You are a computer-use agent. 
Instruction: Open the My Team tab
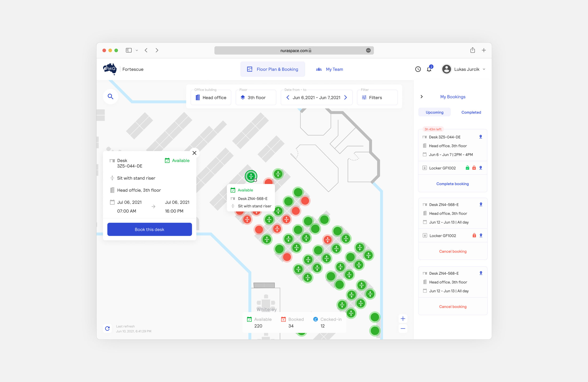(330, 69)
